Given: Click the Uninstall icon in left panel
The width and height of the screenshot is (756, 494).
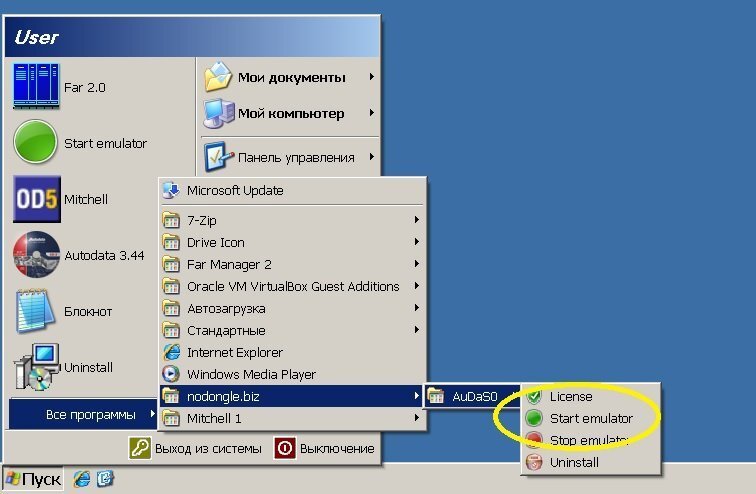Looking at the screenshot, I should [36, 367].
